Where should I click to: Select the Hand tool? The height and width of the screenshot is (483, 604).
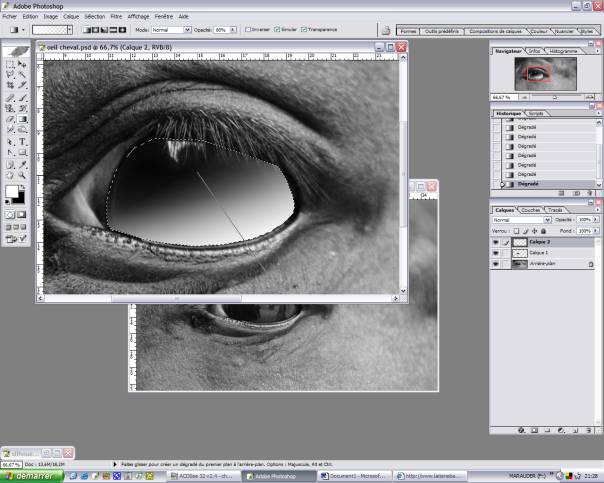(10, 175)
